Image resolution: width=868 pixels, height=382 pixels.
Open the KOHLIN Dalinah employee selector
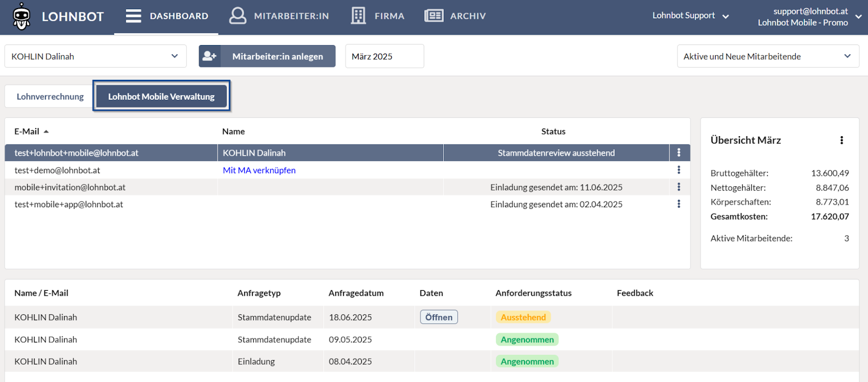[x=95, y=56]
